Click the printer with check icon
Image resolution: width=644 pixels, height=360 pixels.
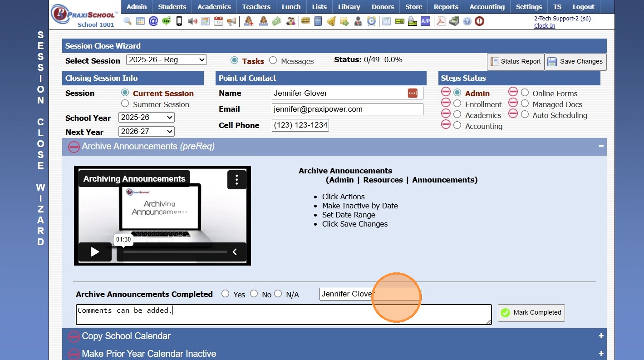tap(412, 21)
